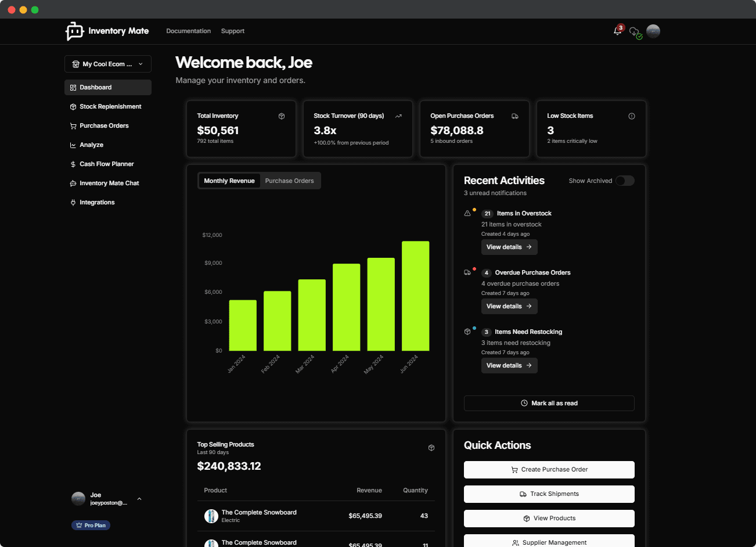Click the May 2024 revenue bar
This screenshot has height=547, width=756.
tap(381, 304)
